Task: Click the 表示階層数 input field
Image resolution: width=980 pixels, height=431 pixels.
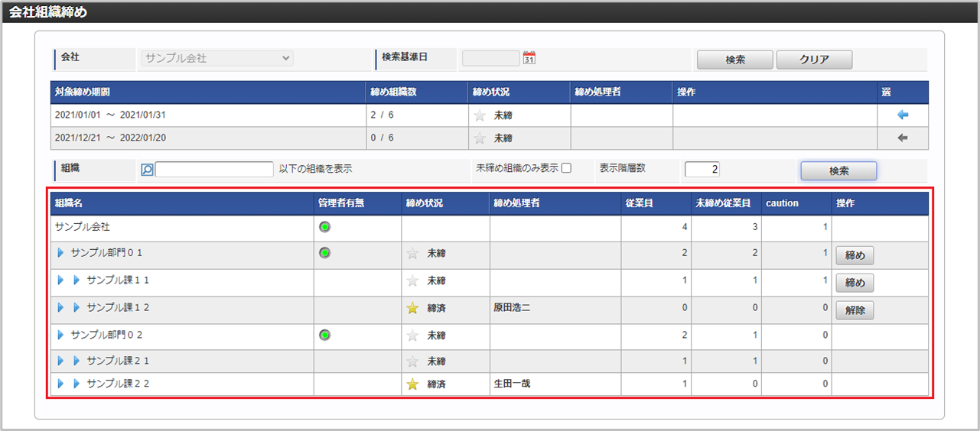Action: point(702,170)
